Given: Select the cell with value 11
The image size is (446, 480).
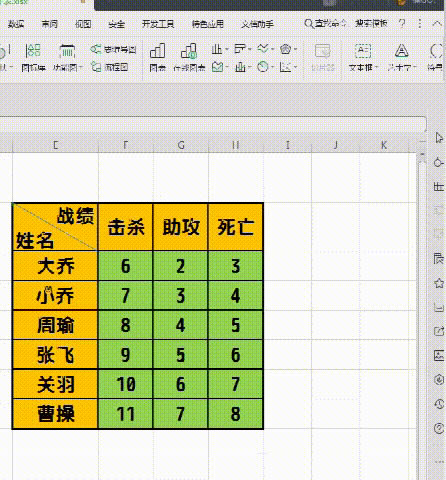Looking at the screenshot, I should point(126,414).
